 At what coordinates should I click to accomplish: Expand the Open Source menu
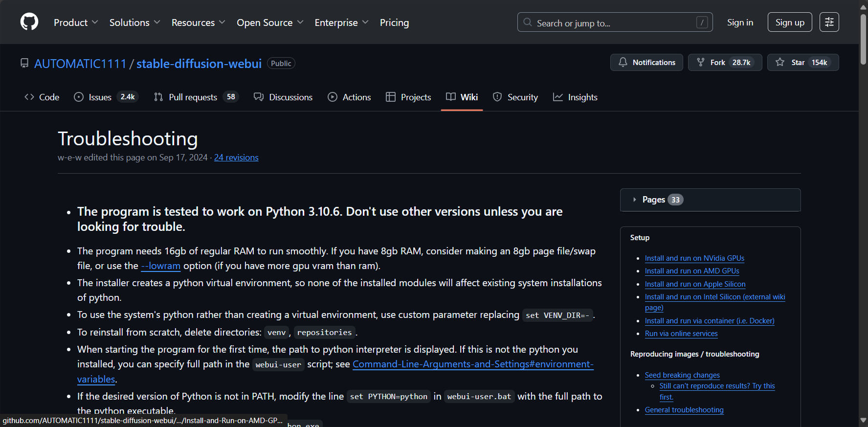[270, 22]
